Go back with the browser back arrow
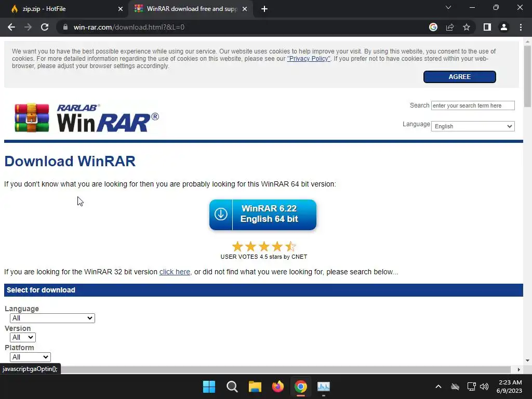This screenshot has height=399, width=532. click(11, 27)
